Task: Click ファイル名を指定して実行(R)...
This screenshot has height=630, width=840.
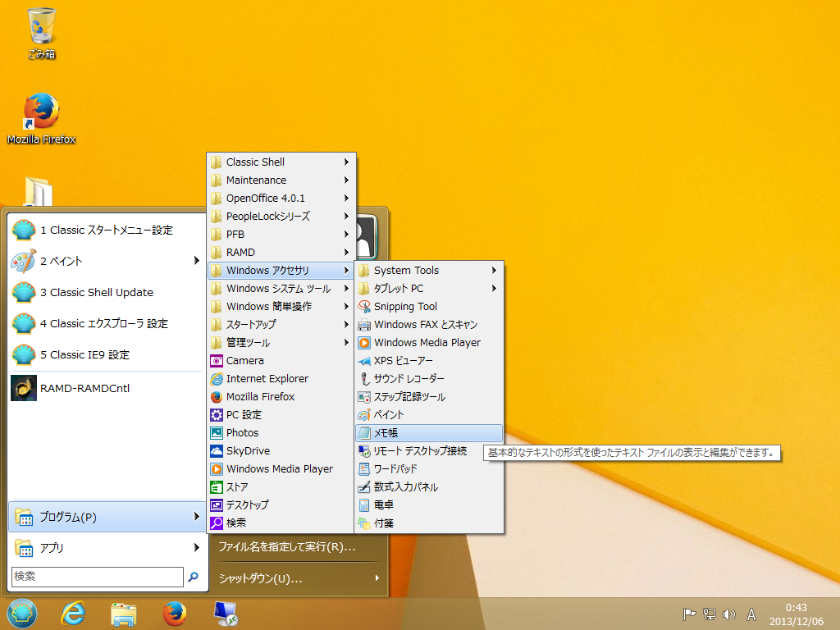Action: pos(286,546)
